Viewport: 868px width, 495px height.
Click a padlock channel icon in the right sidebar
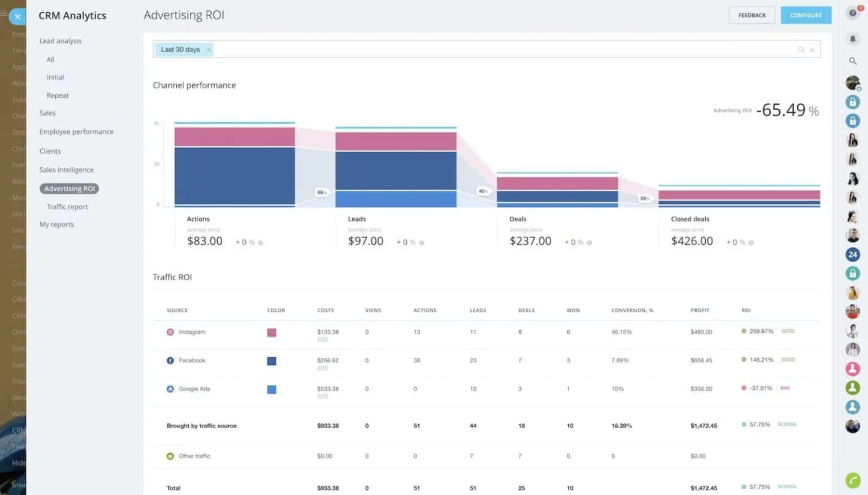point(853,102)
